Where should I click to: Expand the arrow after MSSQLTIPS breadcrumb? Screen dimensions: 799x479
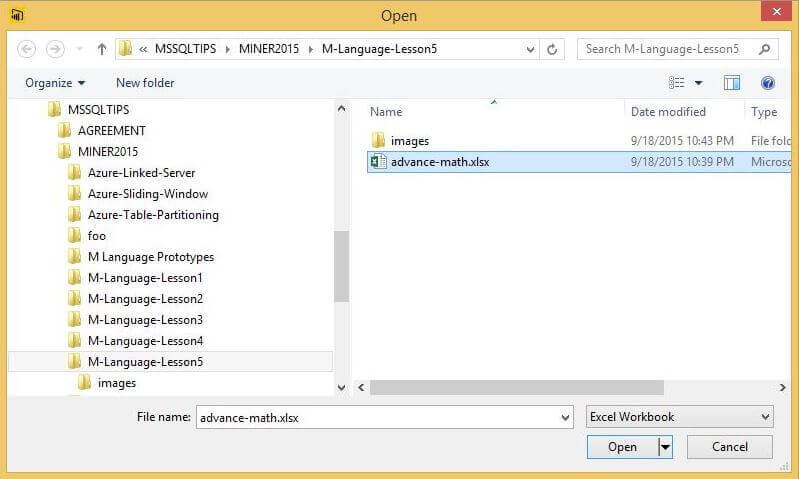coord(227,49)
